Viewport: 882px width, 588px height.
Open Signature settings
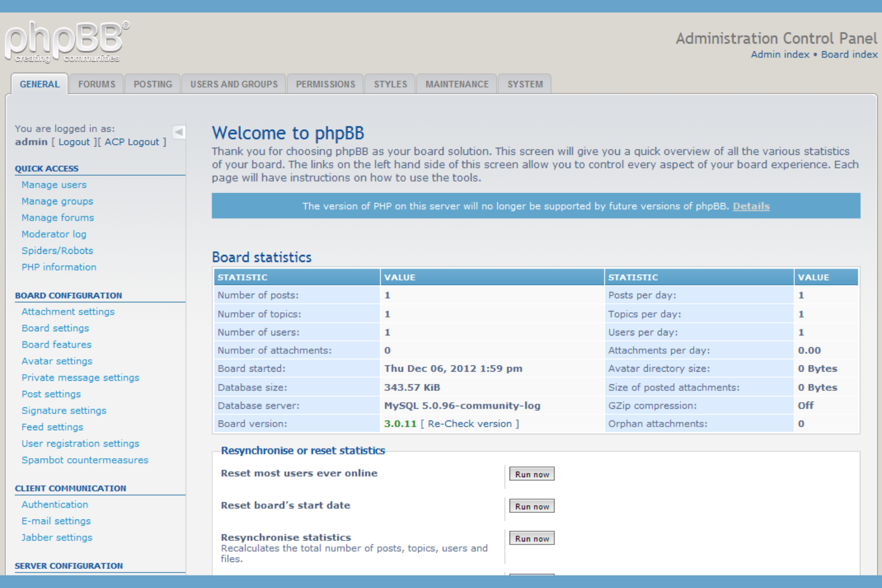pos(64,410)
